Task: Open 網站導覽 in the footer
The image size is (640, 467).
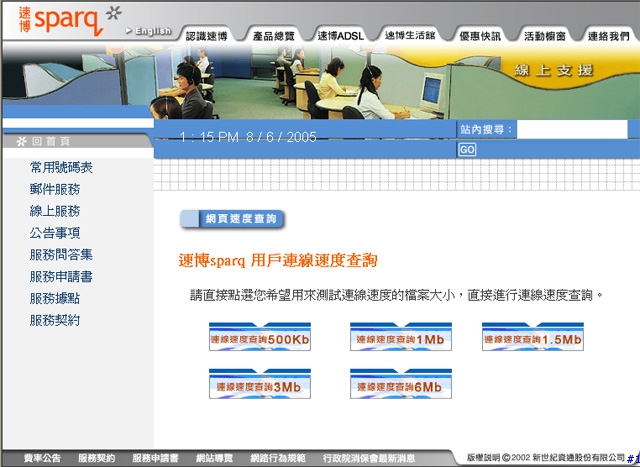Action: [214, 458]
